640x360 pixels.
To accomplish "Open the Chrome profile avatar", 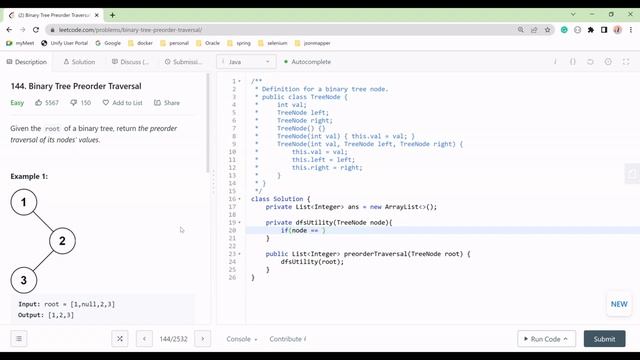I will (618, 30).
